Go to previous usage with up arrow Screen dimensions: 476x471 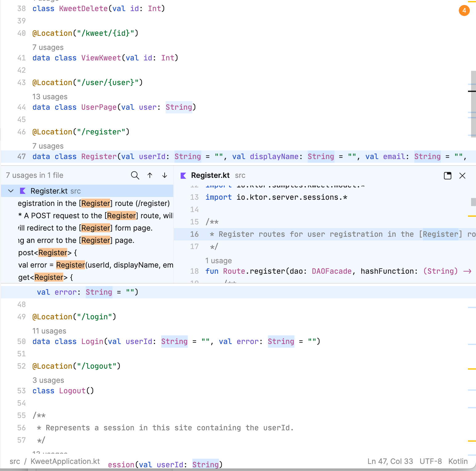click(x=150, y=175)
